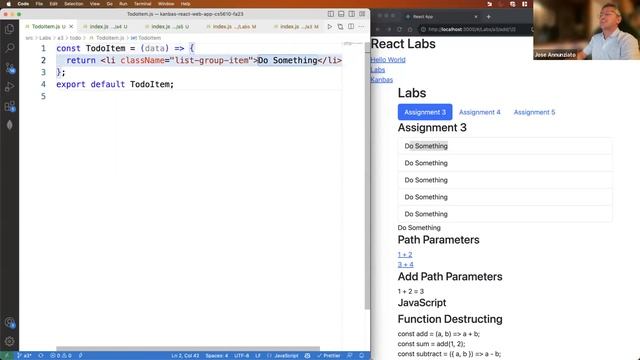Split the editor right via toolbar icon
The width and height of the screenshot is (640, 360).
click(x=351, y=27)
